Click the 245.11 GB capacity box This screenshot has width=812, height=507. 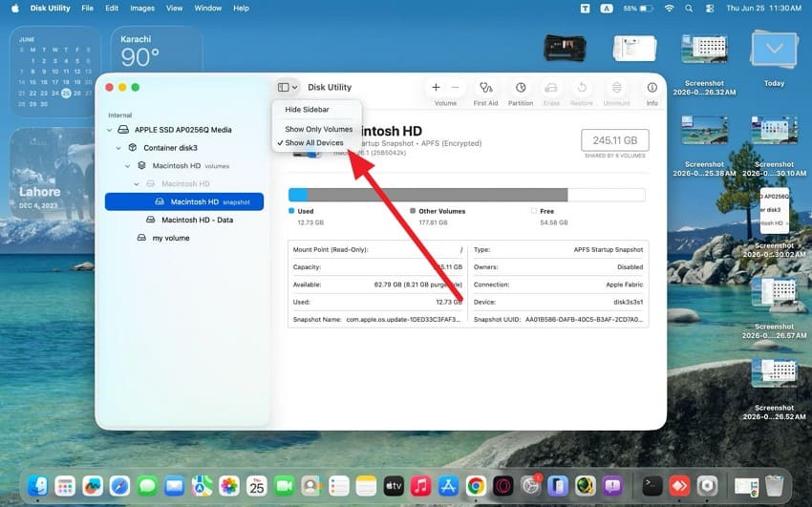click(614, 140)
